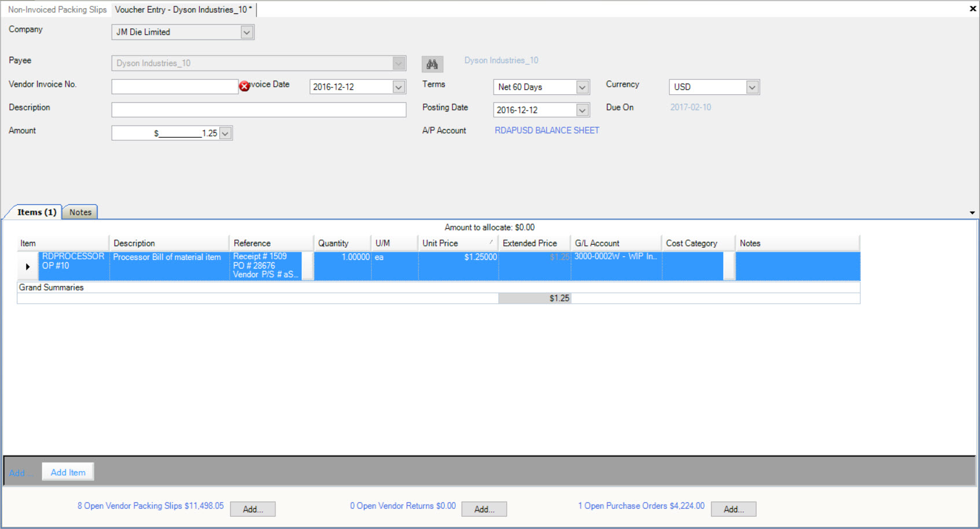
Task: Sort by Reference column header
Action: [x=271, y=244]
